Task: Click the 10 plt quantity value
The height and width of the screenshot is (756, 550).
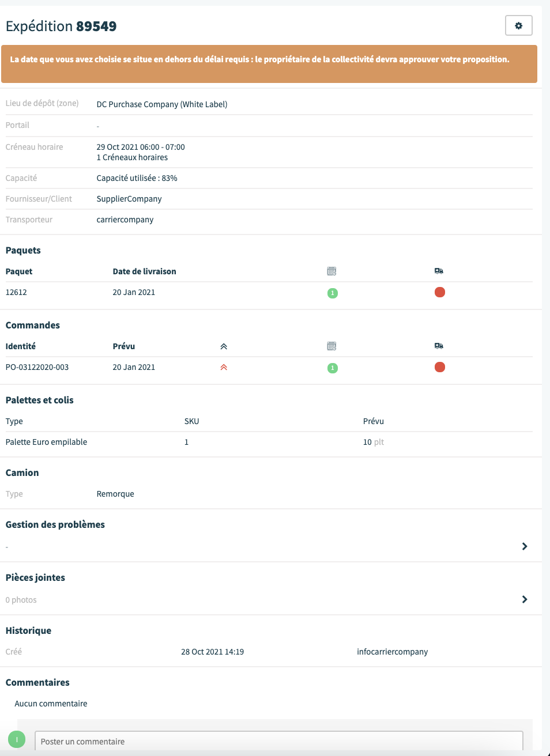Action: tap(374, 442)
